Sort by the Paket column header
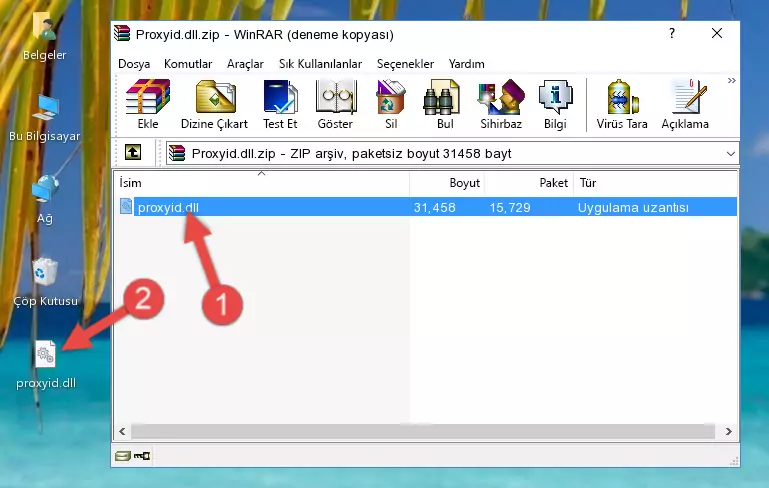The height and width of the screenshot is (488, 769). point(529,183)
